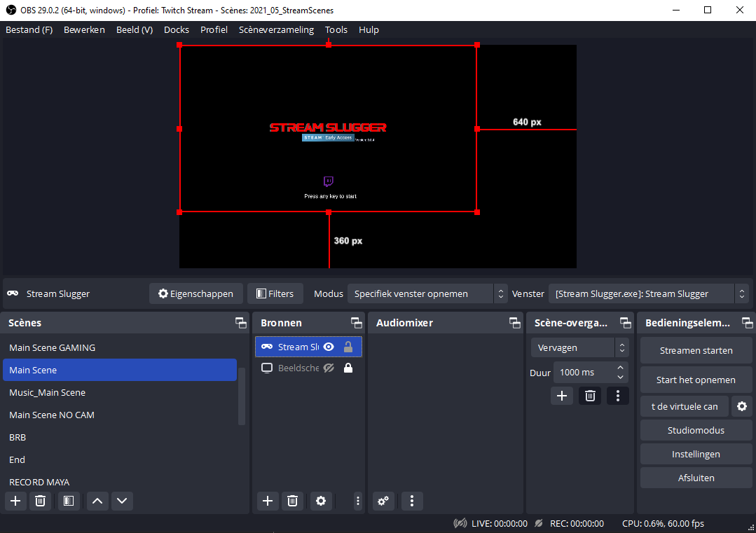Unlock the Beeldscherm source

click(348, 368)
